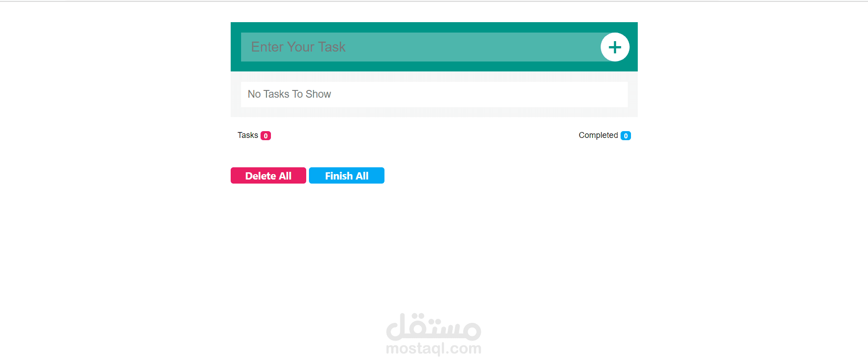Add a task with the white circle button
The image size is (868, 364).
[615, 47]
